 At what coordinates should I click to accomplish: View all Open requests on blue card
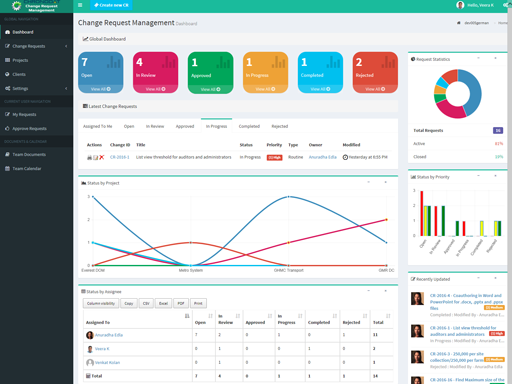pyautogui.click(x=101, y=89)
